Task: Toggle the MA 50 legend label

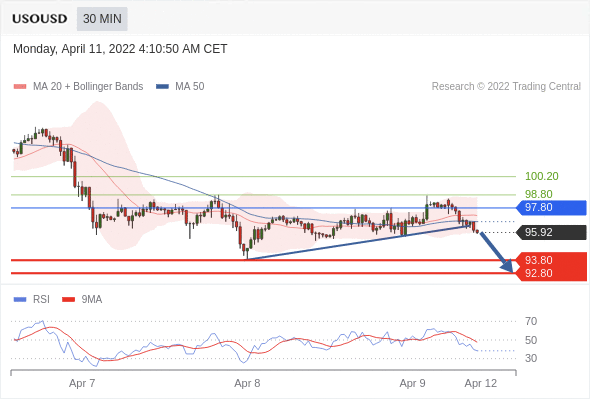Action: [190, 87]
